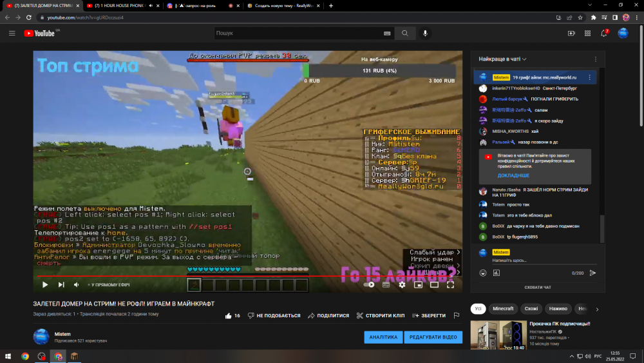Report the video flag icon
Image resolution: width=644 pixels, height=363 pixels.
click(457, 316)
